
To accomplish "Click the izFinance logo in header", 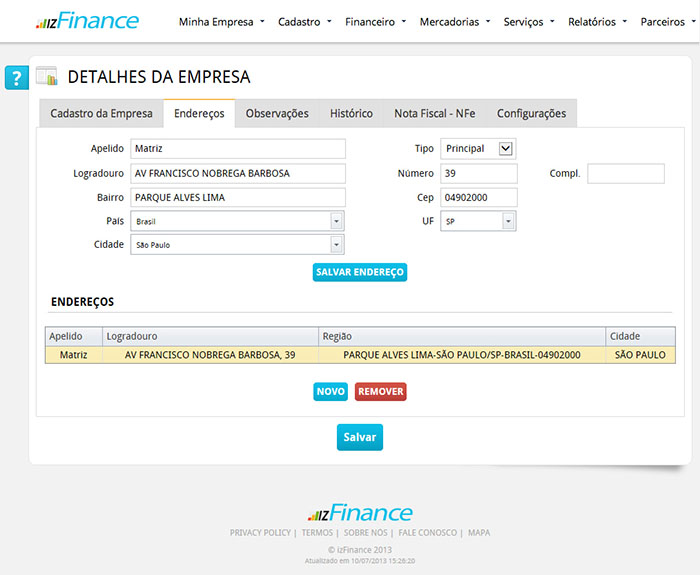I will coord(87,21).
